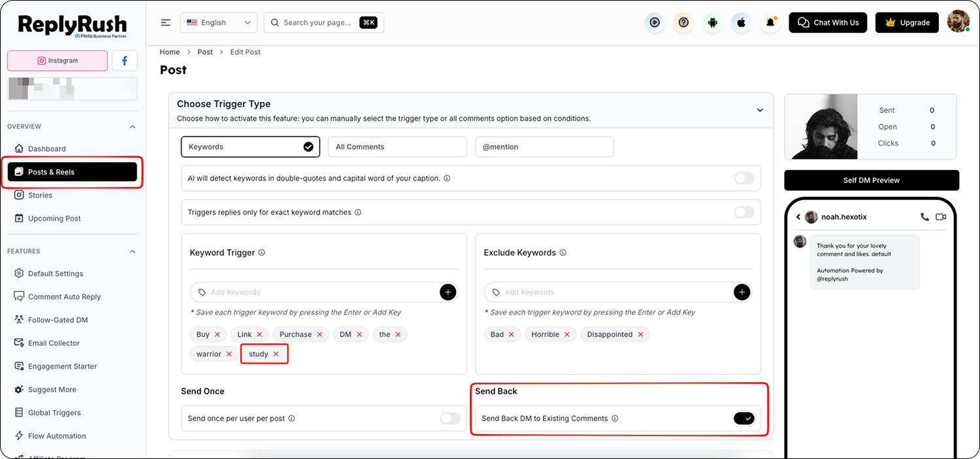The height and width of the screenshot is (459, 980).
Task: Open Posts & Reels in sidebar
Action: click(x=72, y=172)
